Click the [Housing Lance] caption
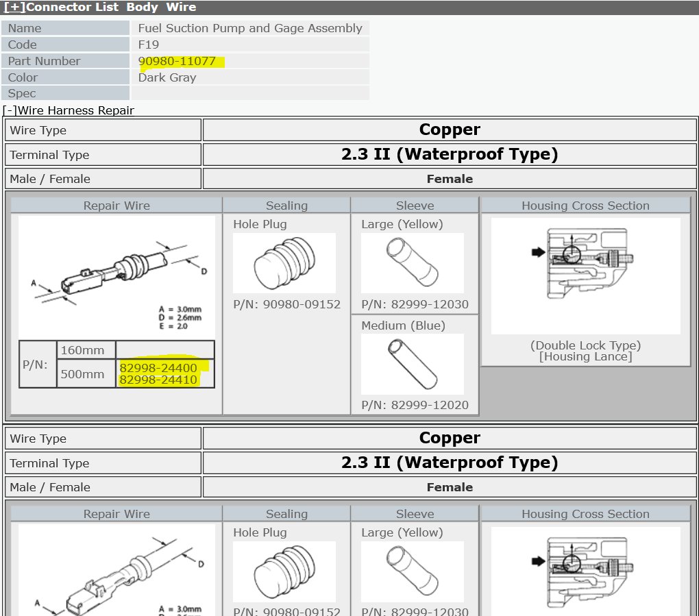This screenshot has height=616, width=699. 585,356
